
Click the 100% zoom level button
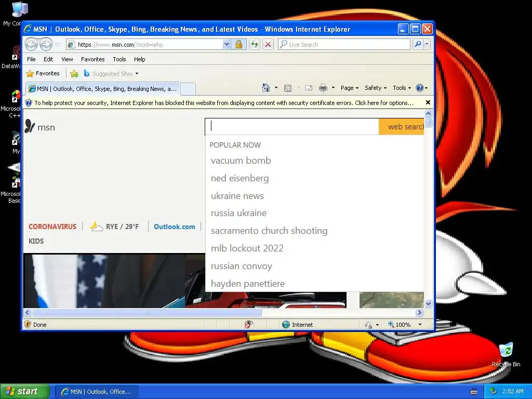pyautogui.click(x=400, y=325)
